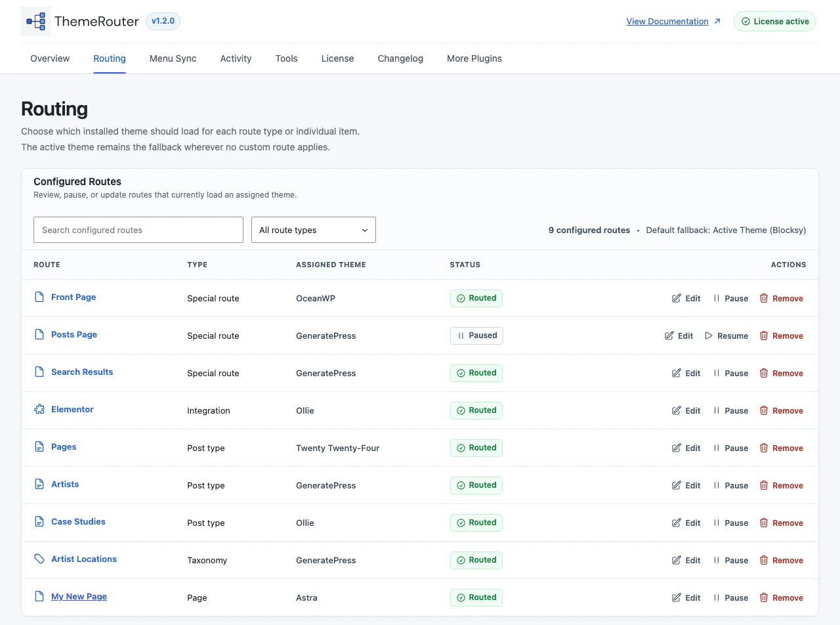Open the All route types dropdown
Screen dimensions: 840x625
[x=314, y=230]
